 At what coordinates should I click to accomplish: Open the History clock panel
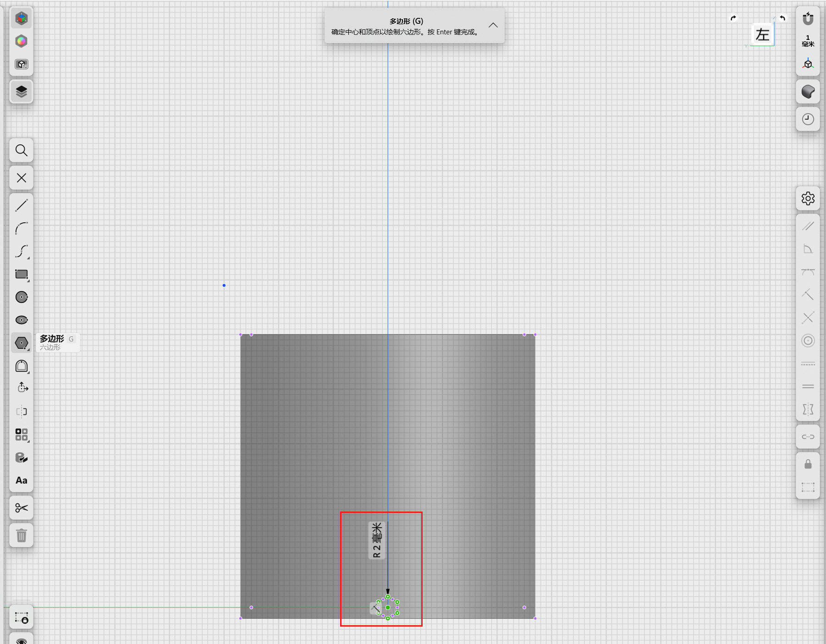[x=808, y=119]
